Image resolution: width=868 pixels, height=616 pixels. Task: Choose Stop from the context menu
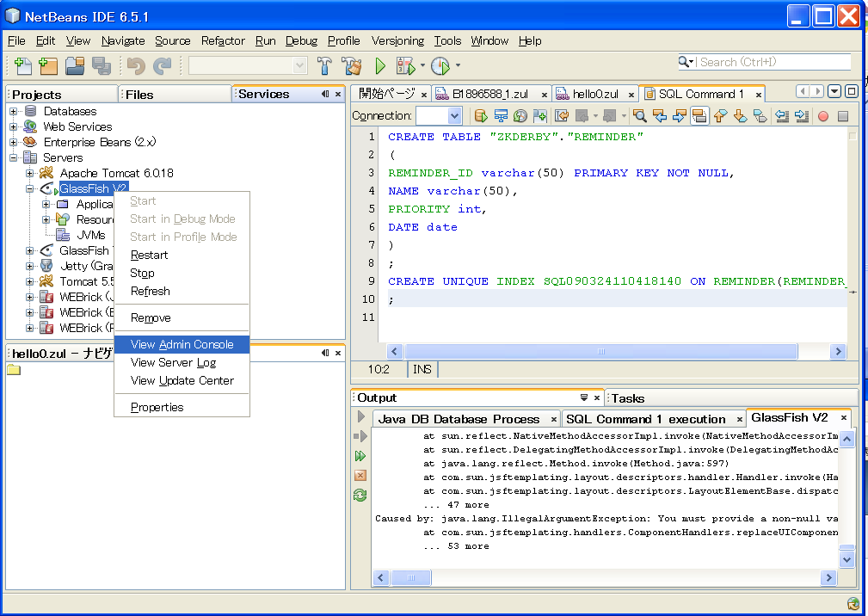pyautogui.click(x=182, y=274)
